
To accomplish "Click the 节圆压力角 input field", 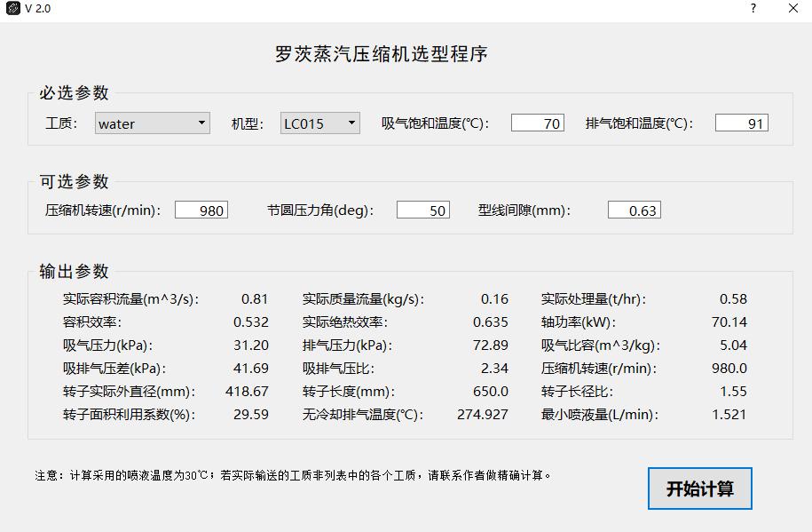I will (x=422, y=210).
